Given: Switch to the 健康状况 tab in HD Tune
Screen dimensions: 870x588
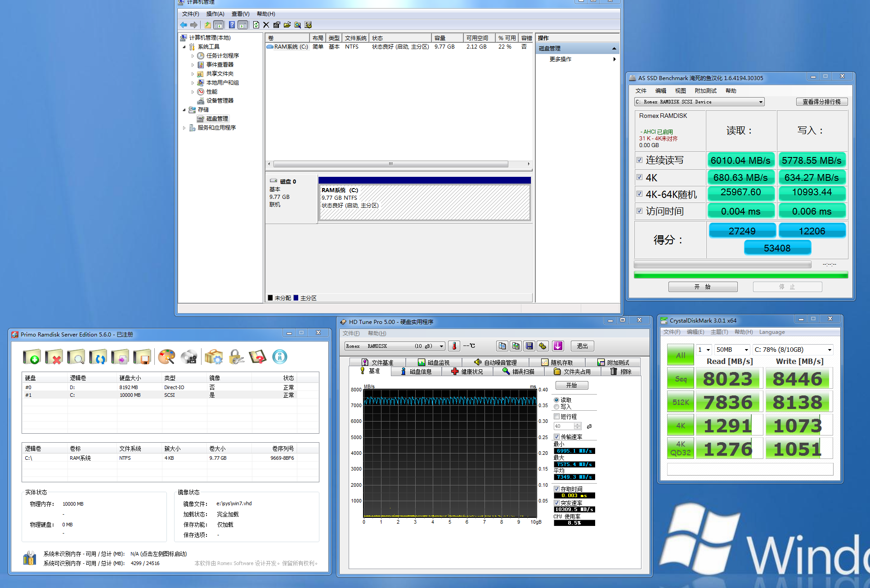Looking at the screenshot, I should (x=467, y=372).
